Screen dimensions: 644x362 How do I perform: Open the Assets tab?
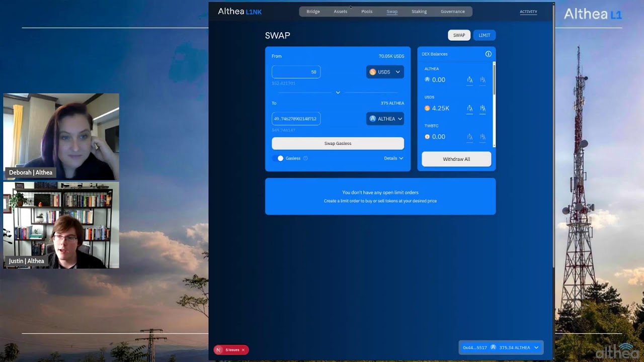click(x=340, y=12)
